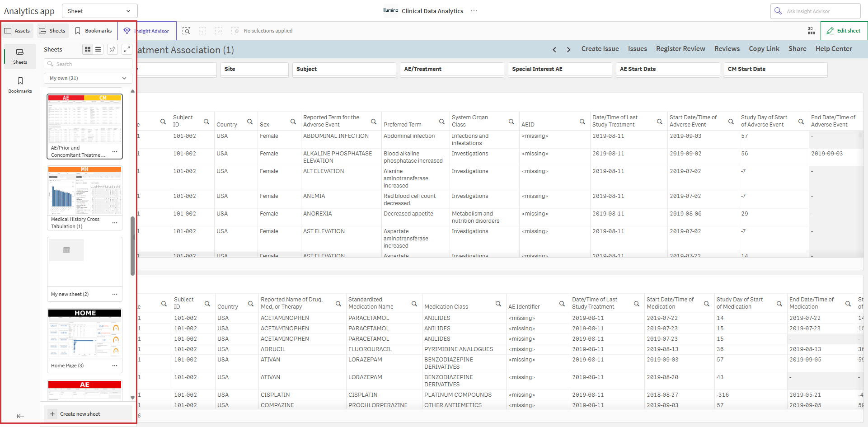Click the step back selection icon
Viewport: 868px width, 427px height.
point(202,31)
